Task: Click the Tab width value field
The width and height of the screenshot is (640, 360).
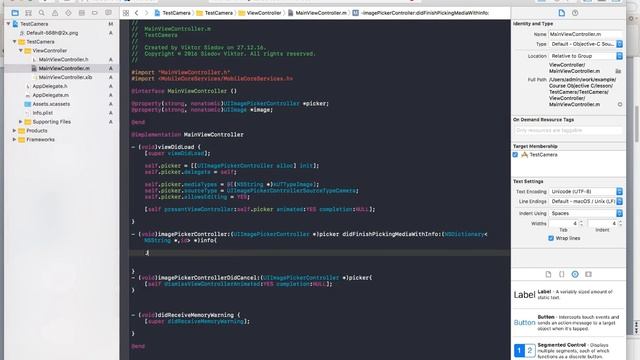Action: 564,224
